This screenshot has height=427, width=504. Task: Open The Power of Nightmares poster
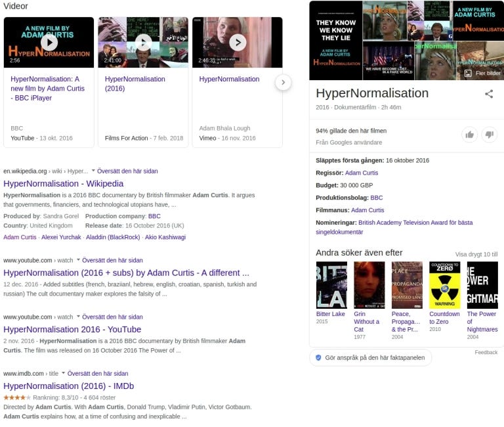pyautogui.click(x=482, y=285)
